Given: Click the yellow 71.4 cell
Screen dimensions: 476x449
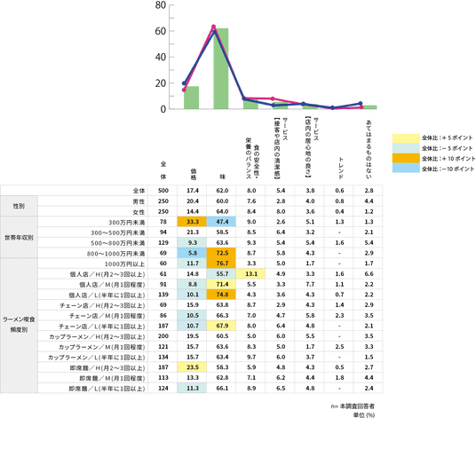Looking at the screenshot, I should pyautogui.click(x=221, y=284).
